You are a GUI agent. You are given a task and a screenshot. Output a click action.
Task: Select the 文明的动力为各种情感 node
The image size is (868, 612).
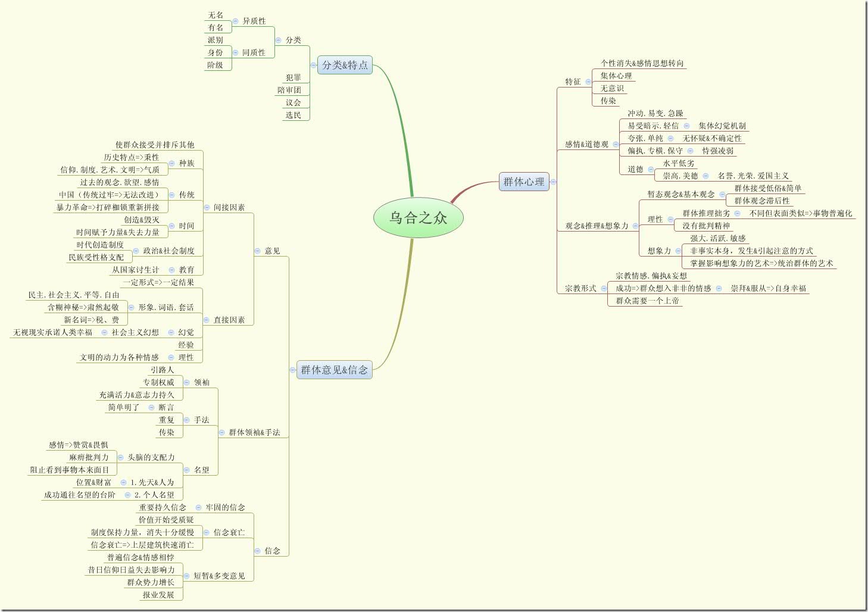[x=120, y=357]
